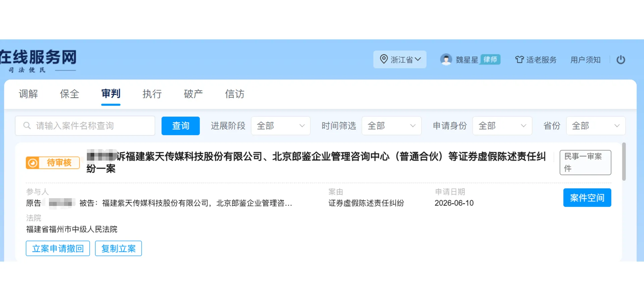Click the 立案申请撤回 button
The width and height of the screenshot is (644, 299).
tap(58, 248)
